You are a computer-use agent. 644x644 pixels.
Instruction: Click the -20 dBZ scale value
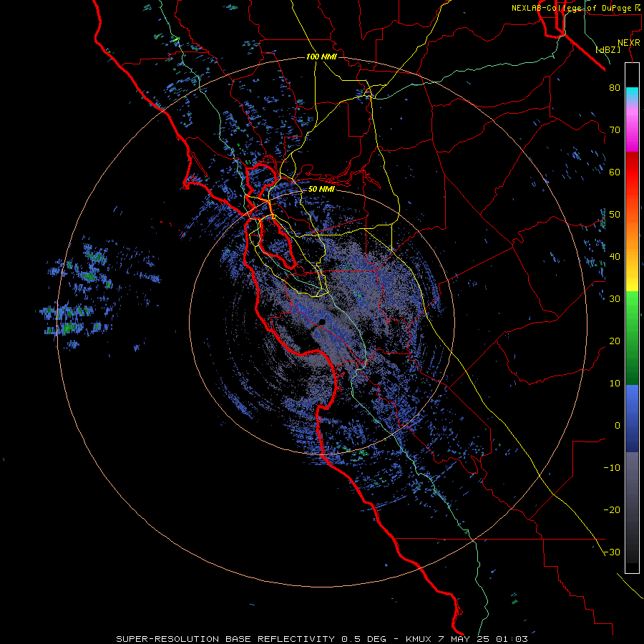(612, 510)
